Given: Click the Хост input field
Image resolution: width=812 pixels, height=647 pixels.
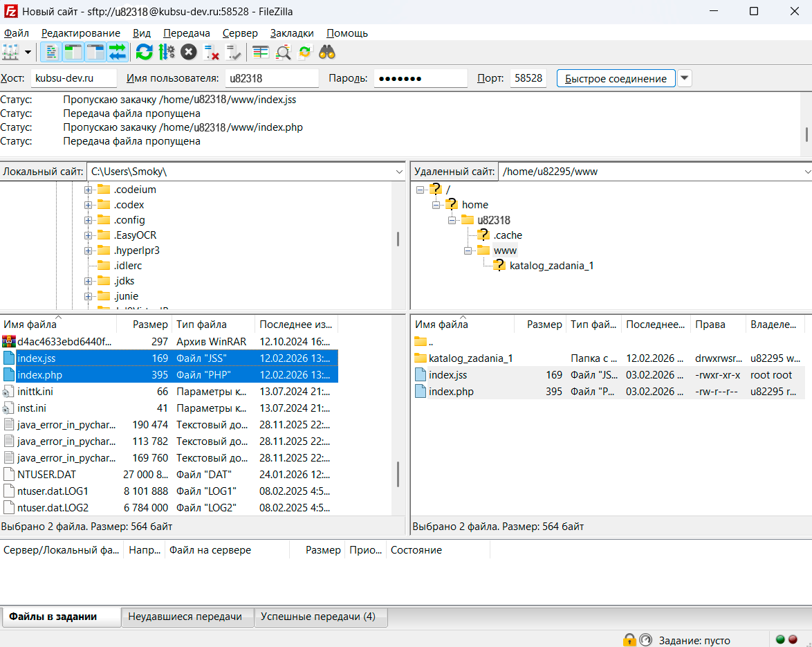Looking at the screenshot, I should pos(73,78).
